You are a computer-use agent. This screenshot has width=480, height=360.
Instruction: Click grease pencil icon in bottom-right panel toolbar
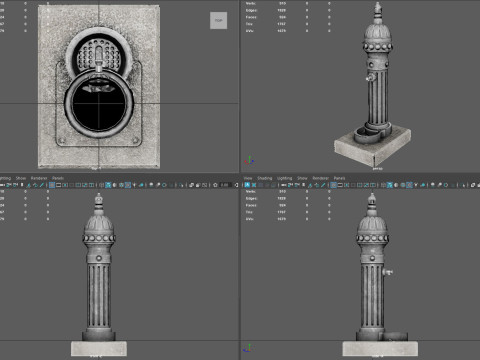tap(323, 185)
